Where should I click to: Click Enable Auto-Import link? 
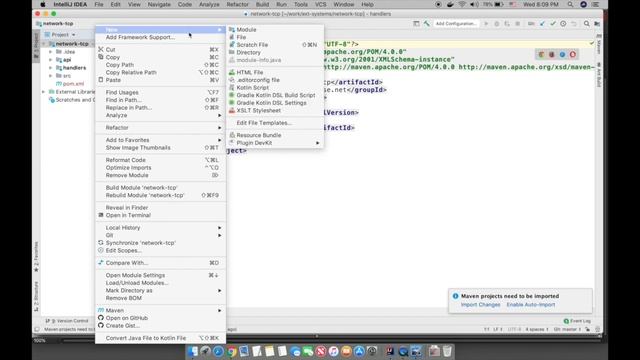pyautogui.click(x=531, y=305)
